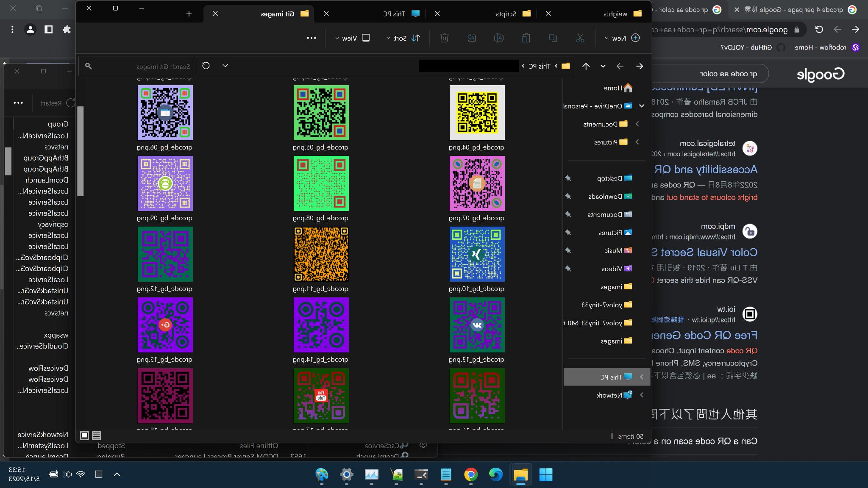Viewport: 868px width, 488px height.
Task: Open Paint from the taskbar
Action: [322, 474]
